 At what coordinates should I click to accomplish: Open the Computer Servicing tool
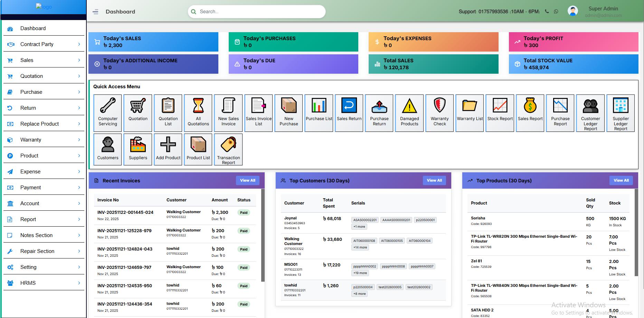(107, 113)
